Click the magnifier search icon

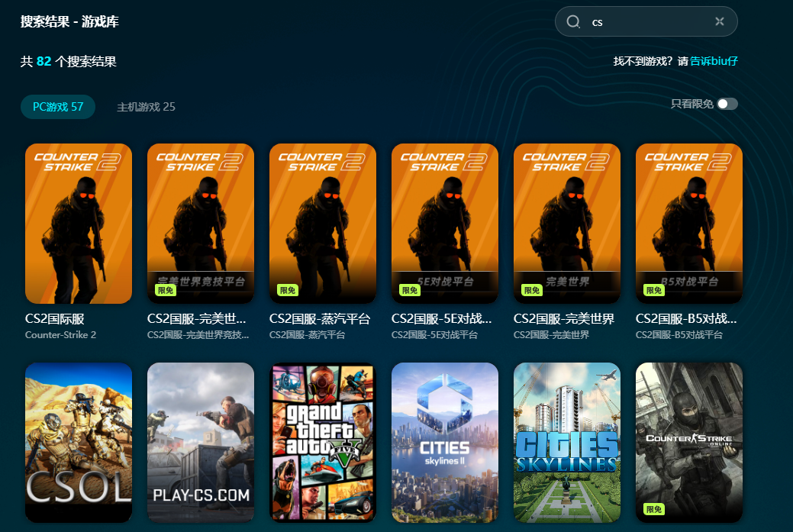pos(573,21)
